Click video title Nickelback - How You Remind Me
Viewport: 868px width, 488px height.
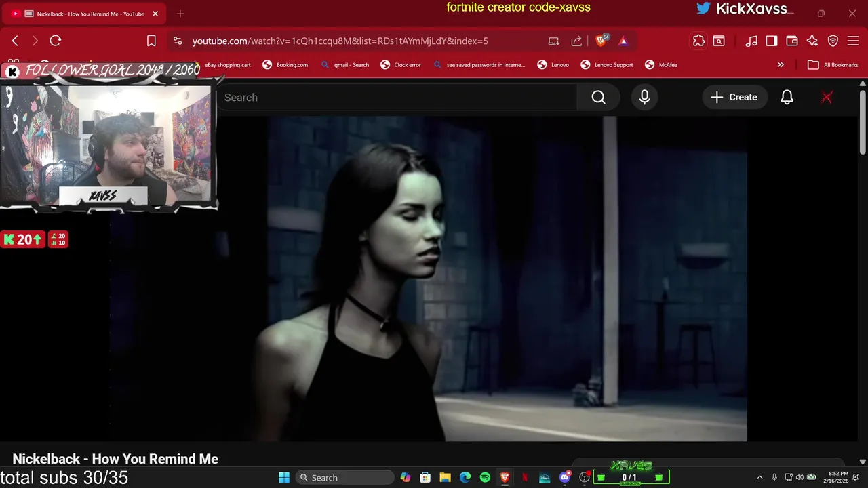115,459
